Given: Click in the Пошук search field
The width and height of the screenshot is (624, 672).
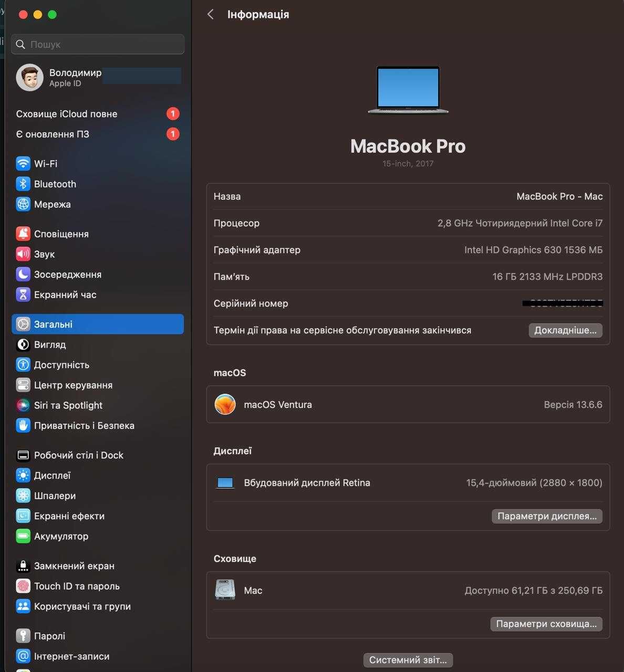Looking at the screenshot, I should coord(98,45).
